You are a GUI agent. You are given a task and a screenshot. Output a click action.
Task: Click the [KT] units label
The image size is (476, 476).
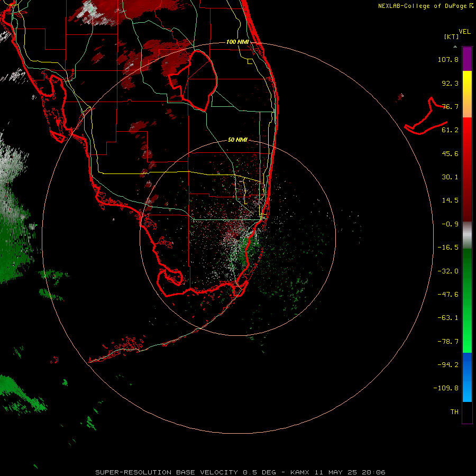coord(451,36)
